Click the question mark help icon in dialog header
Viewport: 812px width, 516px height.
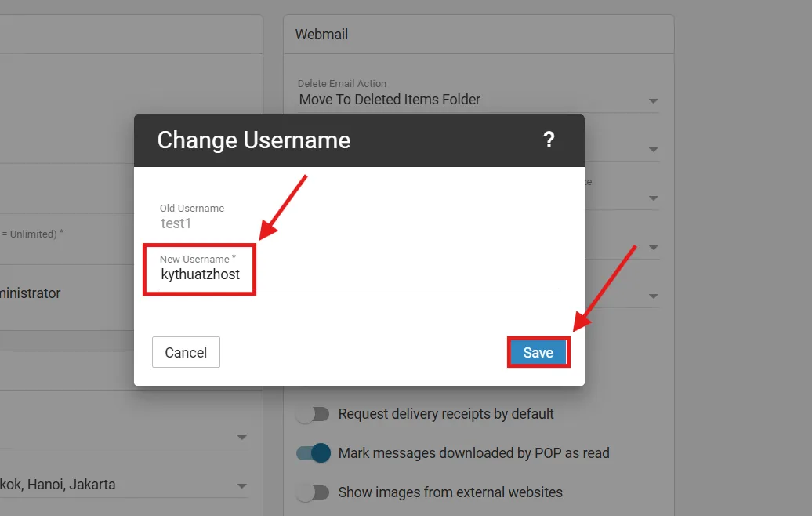(x=549, y=140)
